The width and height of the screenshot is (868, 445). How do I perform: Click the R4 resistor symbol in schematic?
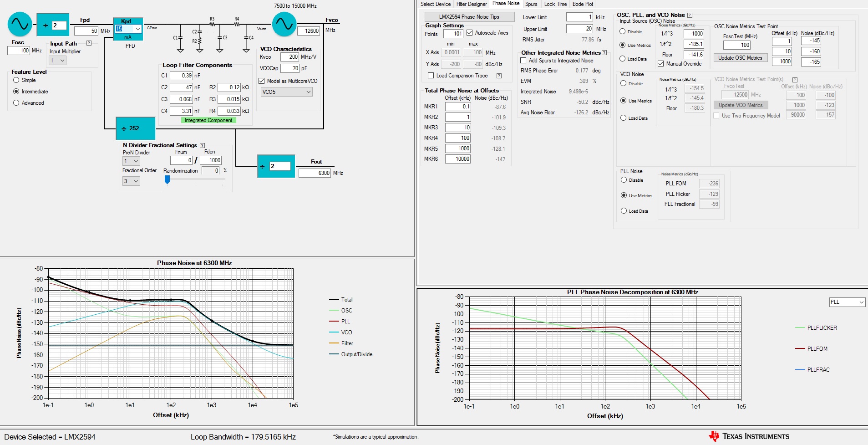tap(237, 24)
